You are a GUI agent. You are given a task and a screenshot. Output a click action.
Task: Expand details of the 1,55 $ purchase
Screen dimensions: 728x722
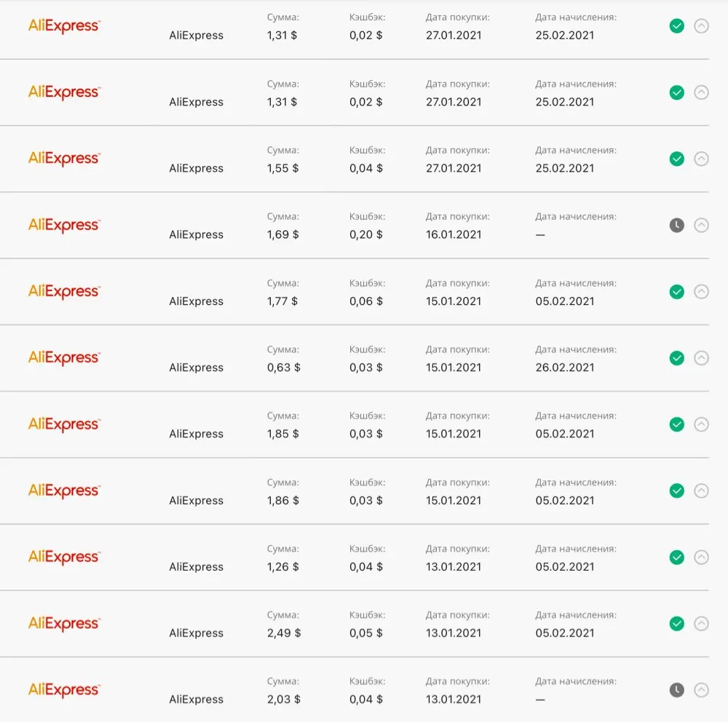click(701, 159)
